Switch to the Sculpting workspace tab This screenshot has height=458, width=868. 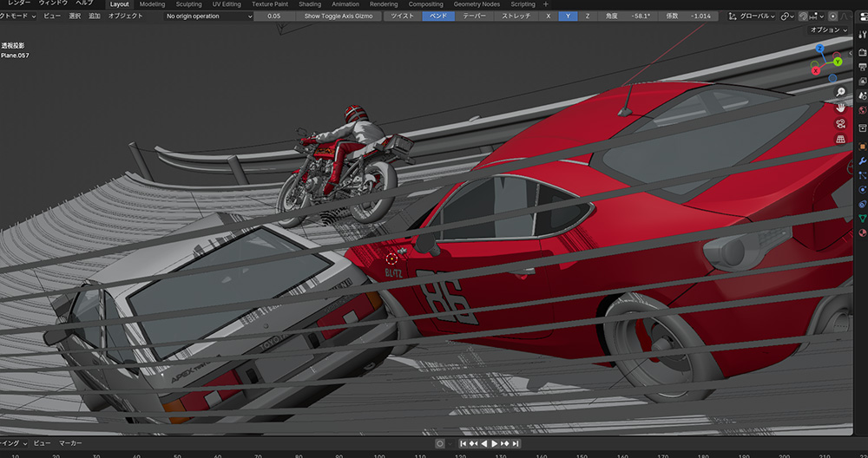[188, 4]
